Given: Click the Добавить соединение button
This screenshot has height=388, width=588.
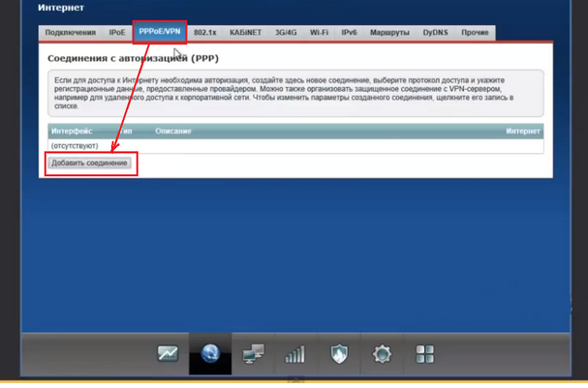Looking at the screenshot, I should click(89, 163).
